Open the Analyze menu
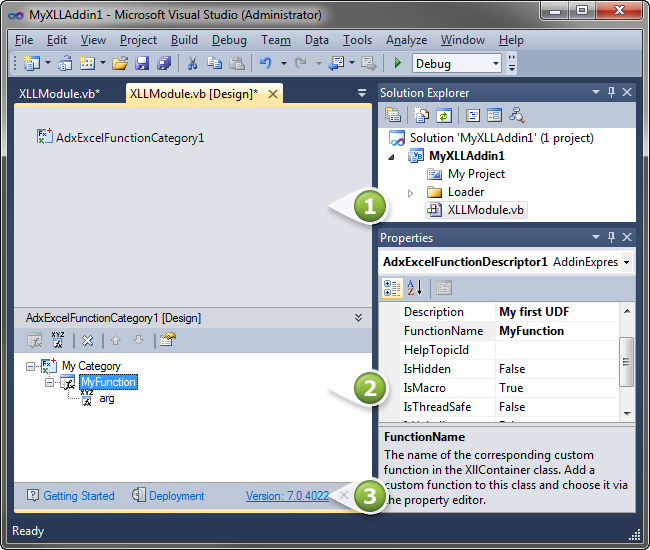This screenshot has width=650, height=550. (x=406, y=40)
